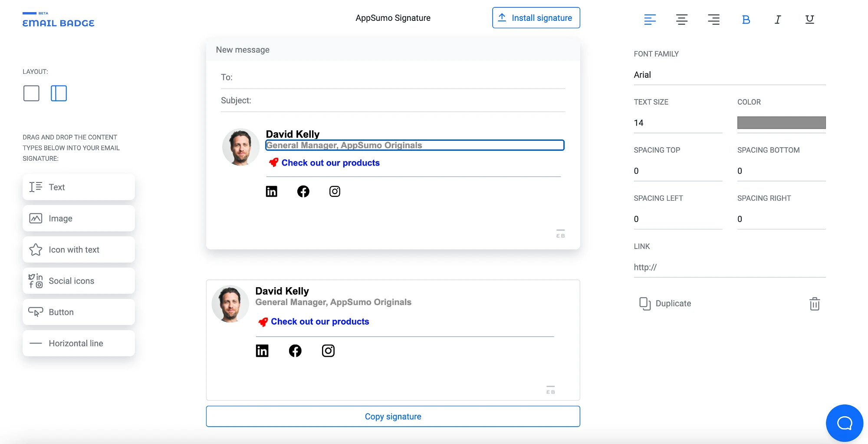Select the General Manager text field in editor
The height and width of the screenshot is (444, 868).
414,145
